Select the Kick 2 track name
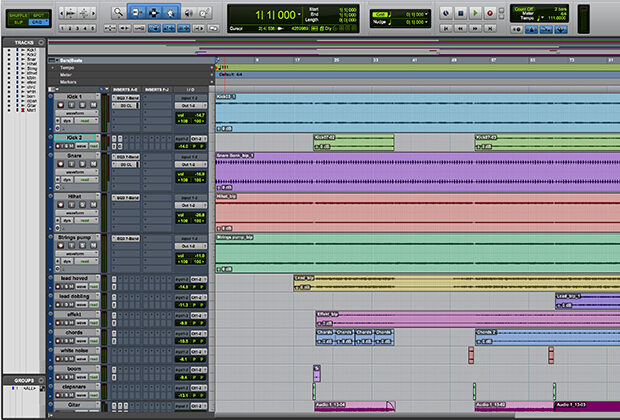The image size is (620, 420). pyautogui.click(x=75, y=138)
